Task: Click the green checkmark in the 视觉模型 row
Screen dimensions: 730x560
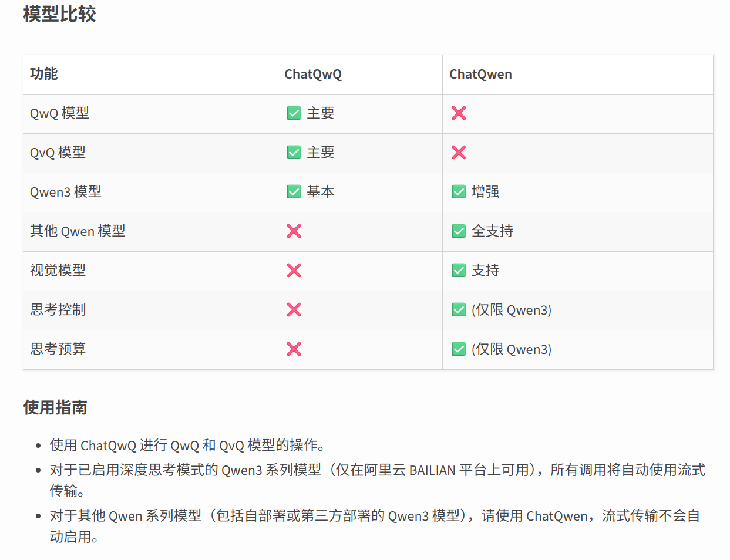Action: click(x=459, y=271)
